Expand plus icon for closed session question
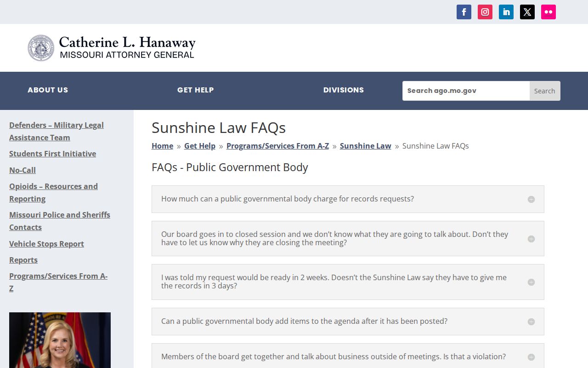The width and height of the screenshot is (588, 368). (531, 239)
